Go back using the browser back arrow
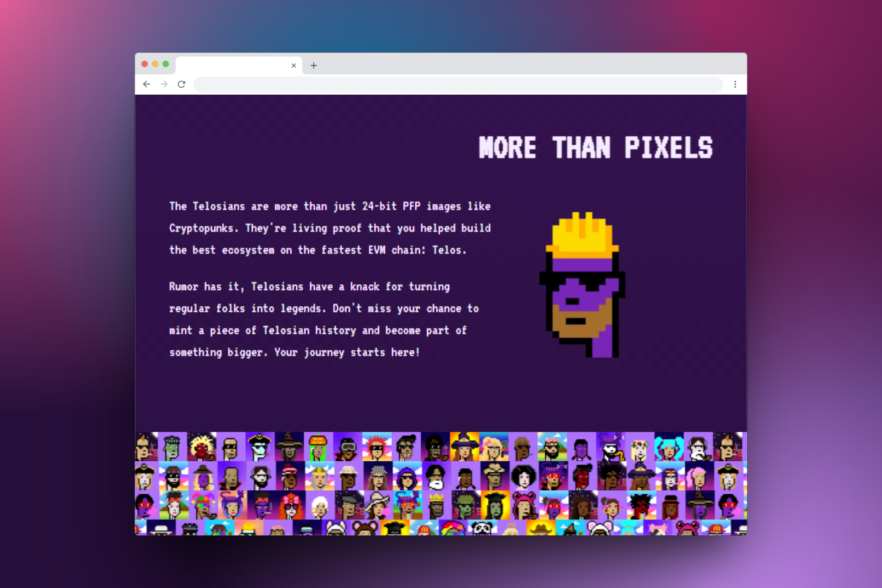 [147, 84]
